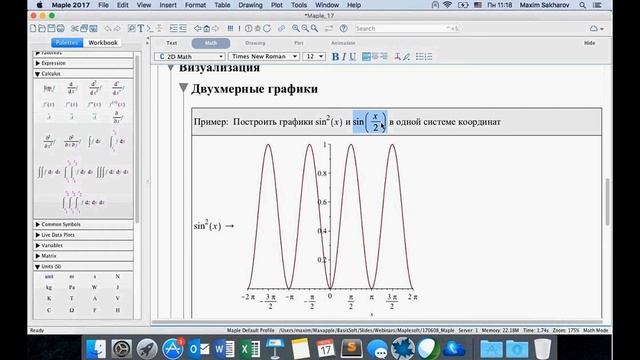The image size is (640, 360).
Task: Expand the Matrix palette
Action: pyautogui.click(x=83, y=256)
